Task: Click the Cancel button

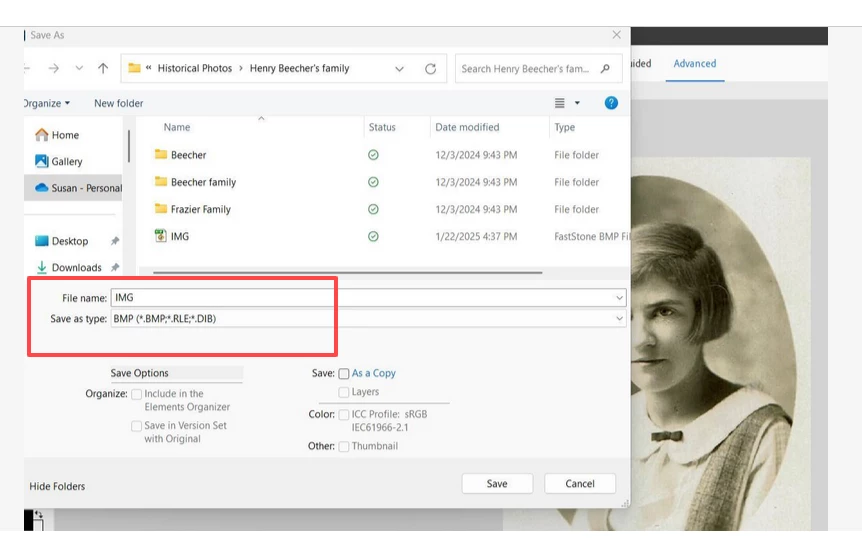Action: pyautogui.click(x=580, y=484)
